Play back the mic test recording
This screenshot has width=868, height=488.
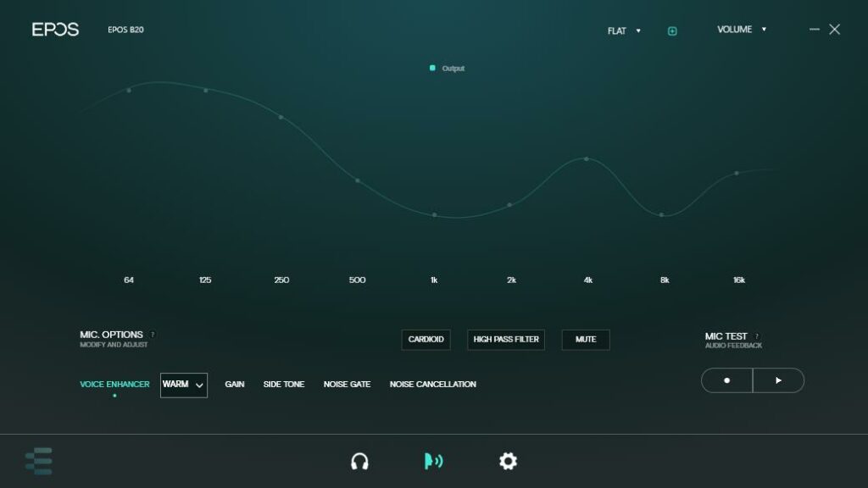778,380
